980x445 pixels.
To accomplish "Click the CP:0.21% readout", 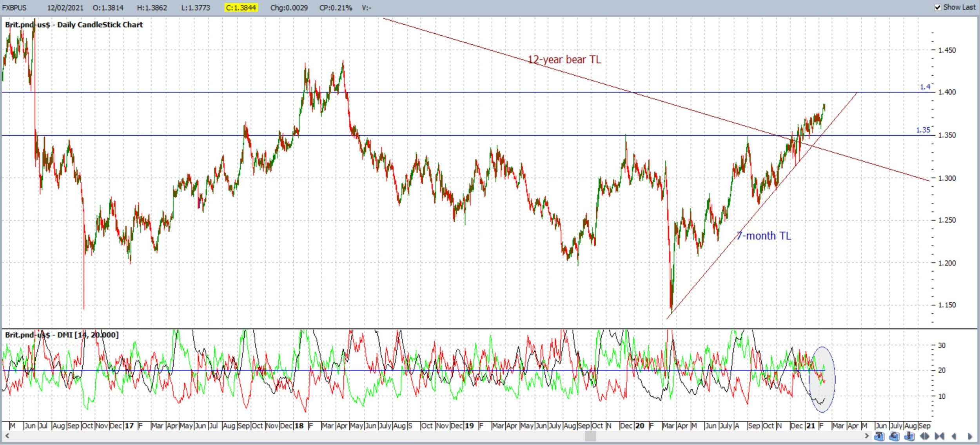I will (336, 8).
